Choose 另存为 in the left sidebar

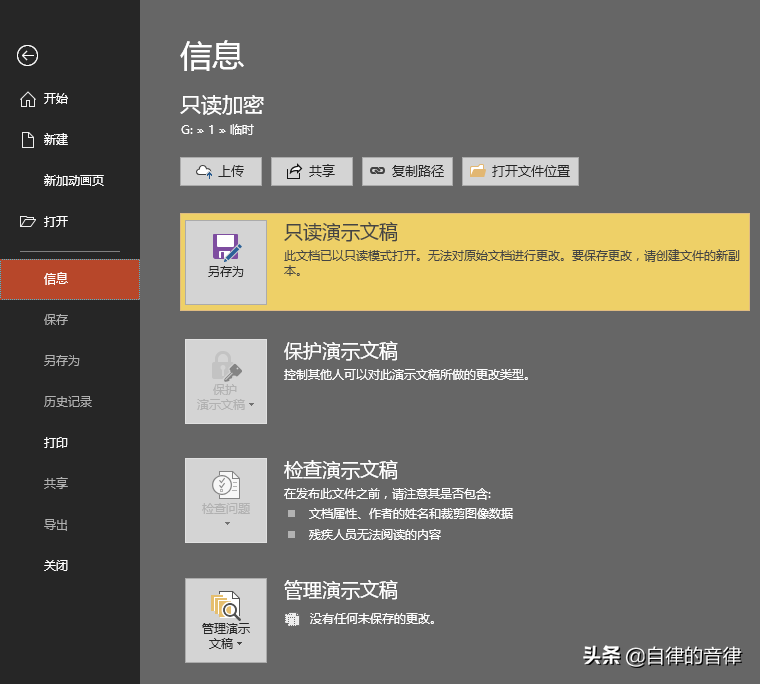pyautogui.click(x=70, y=361)
